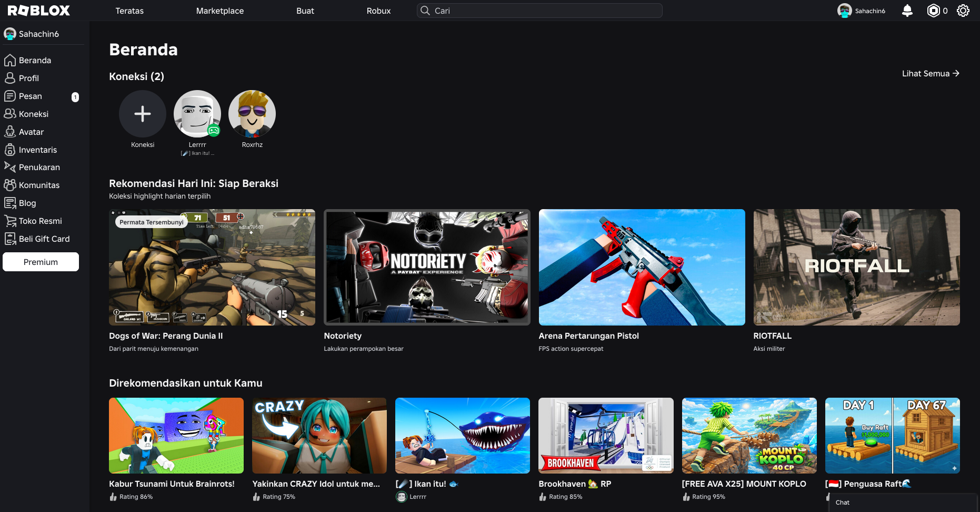Select Buat in the top navigation
The width and height of the screenshot is (980, 512).
point(305,11)
